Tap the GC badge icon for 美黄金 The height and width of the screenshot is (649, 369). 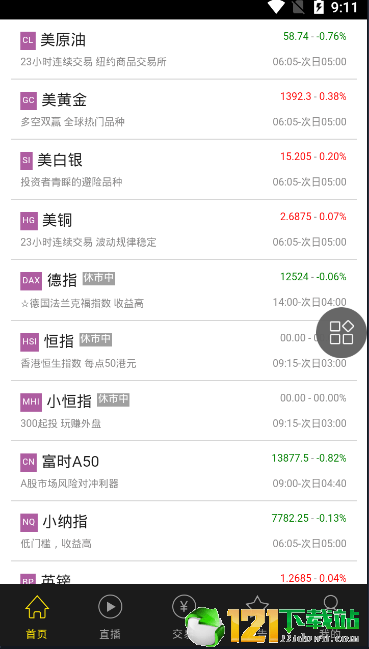click(x=29, y=101)
